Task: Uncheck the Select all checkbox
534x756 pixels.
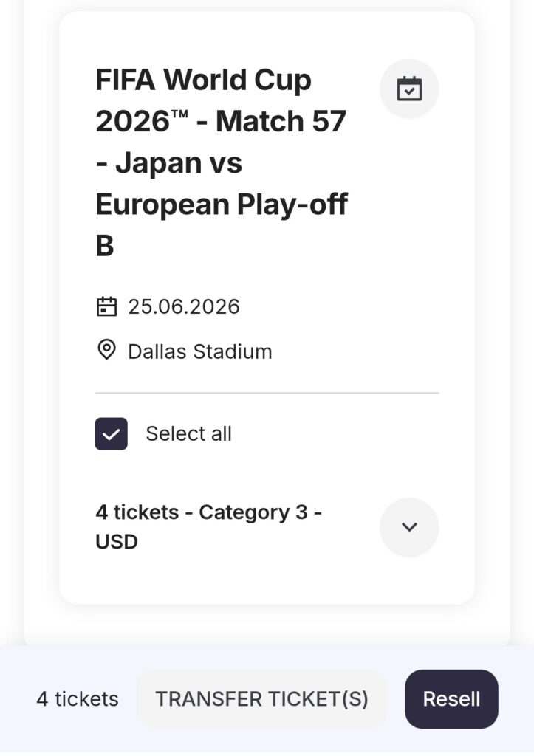Action: [111, 433]
